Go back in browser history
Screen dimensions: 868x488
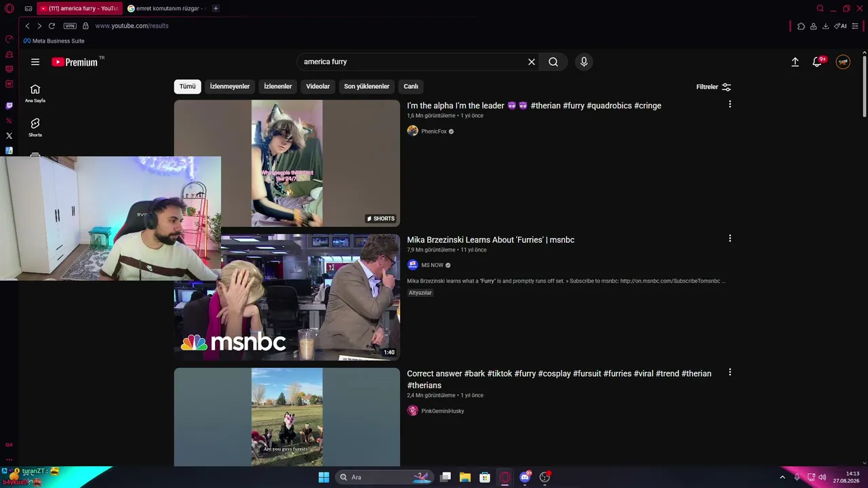pos(27,26)
